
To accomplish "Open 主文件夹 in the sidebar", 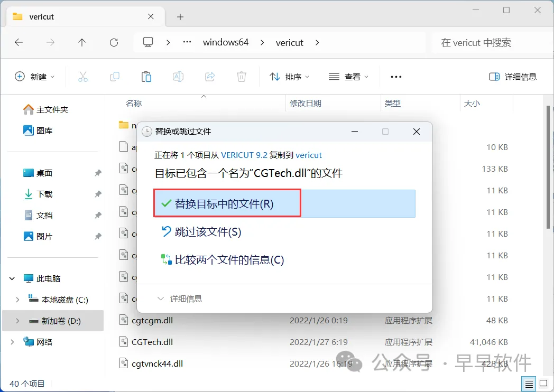I will point(45,110).
